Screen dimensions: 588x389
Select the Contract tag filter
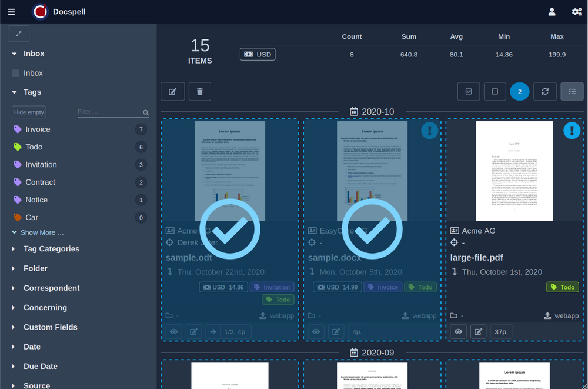pos(40,182)
